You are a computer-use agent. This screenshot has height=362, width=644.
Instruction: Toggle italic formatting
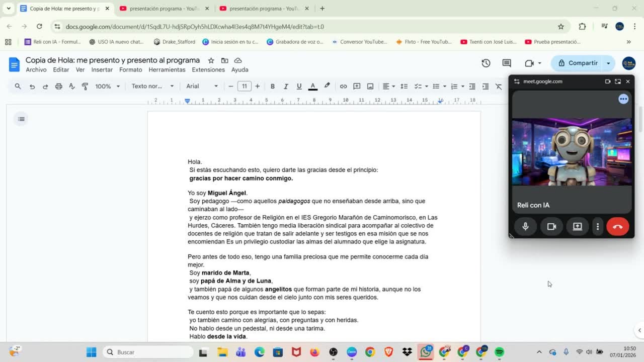[x=285, y=86]
